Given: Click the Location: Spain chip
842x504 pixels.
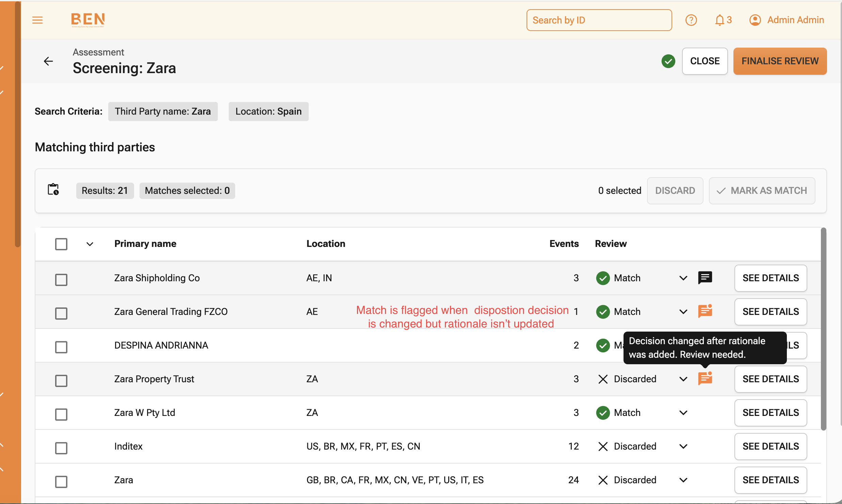Looking at the screenshot, I should pos(269,112).
